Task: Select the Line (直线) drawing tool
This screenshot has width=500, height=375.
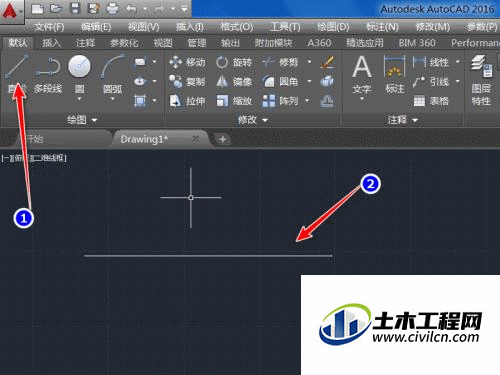Action: click(x=16, y=74)
